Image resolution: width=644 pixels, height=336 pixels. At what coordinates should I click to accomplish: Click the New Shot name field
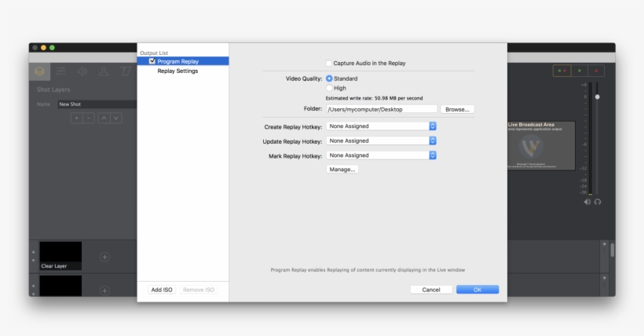point(97,104)
